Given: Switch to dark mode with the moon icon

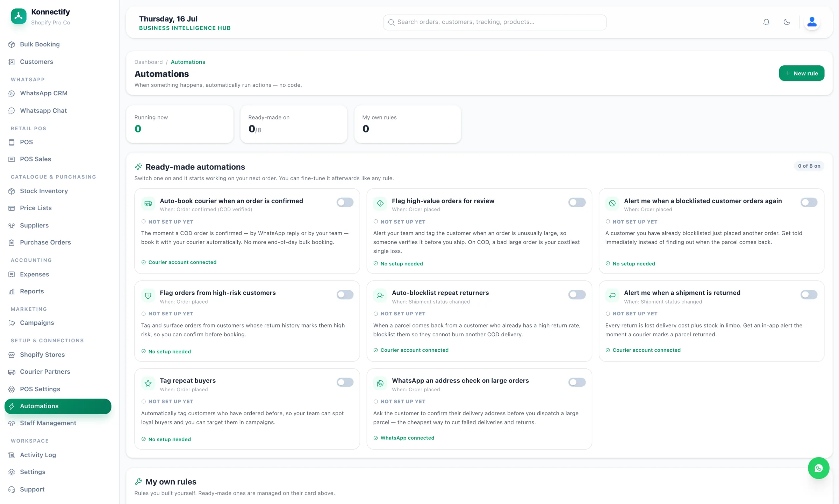Looking at the screenshot, I should (x=787, y=22).
